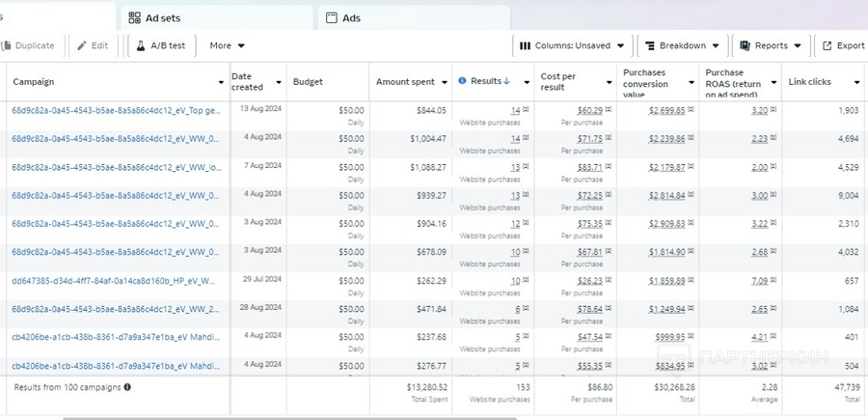
Task: Click the Export arrow icon
Action: 827,45
